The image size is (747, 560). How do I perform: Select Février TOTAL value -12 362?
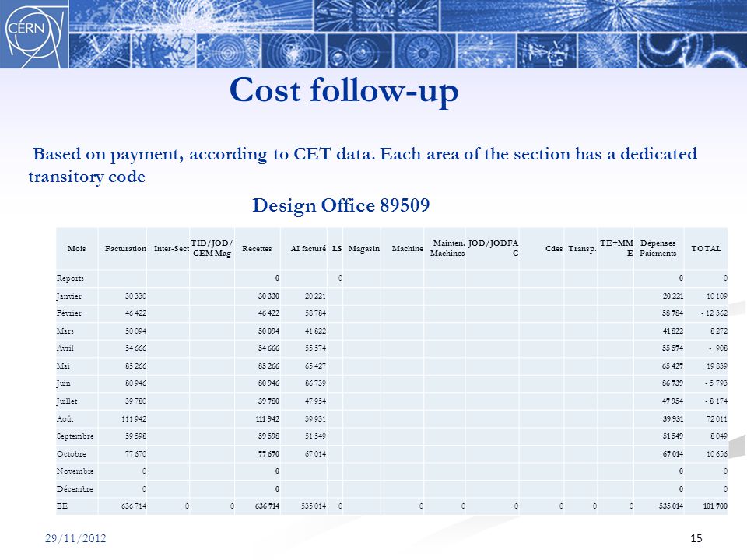(x=714, y=313)
